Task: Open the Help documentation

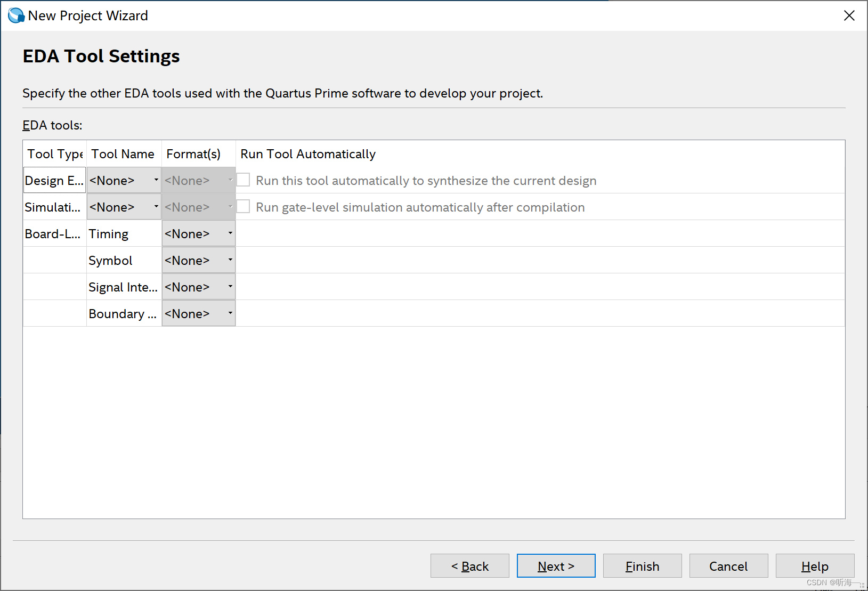Action: pos(815,566)
